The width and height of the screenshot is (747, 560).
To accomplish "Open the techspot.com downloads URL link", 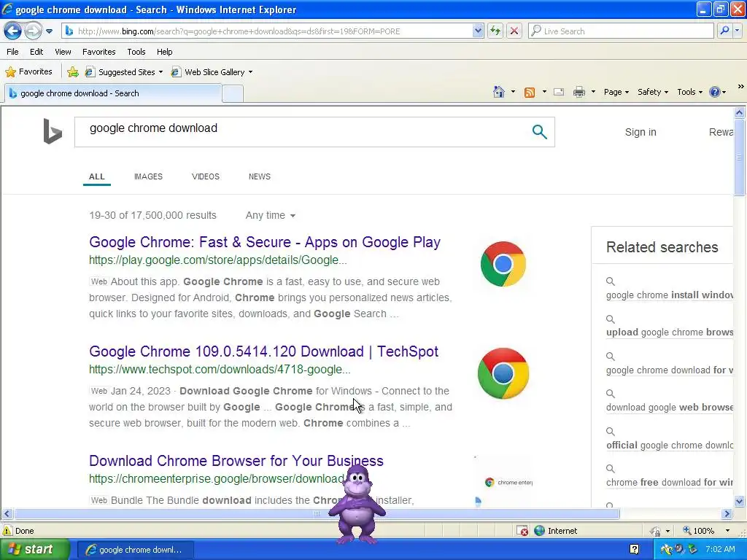I will pos(220,370).
